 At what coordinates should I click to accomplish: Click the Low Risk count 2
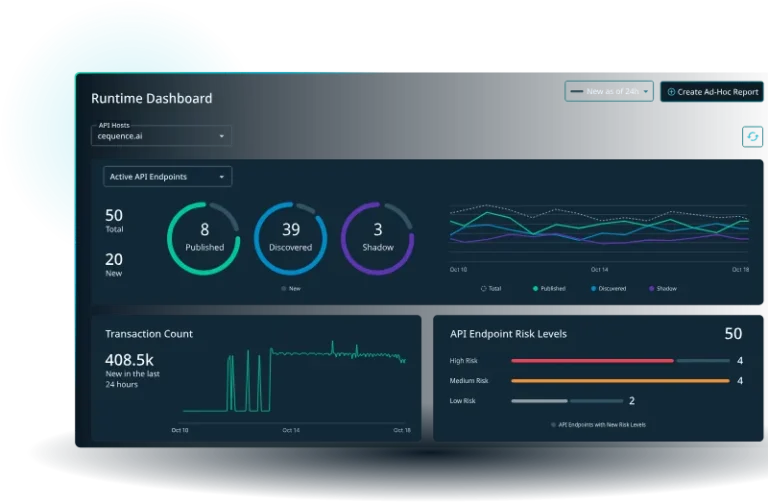coord(632,401)
